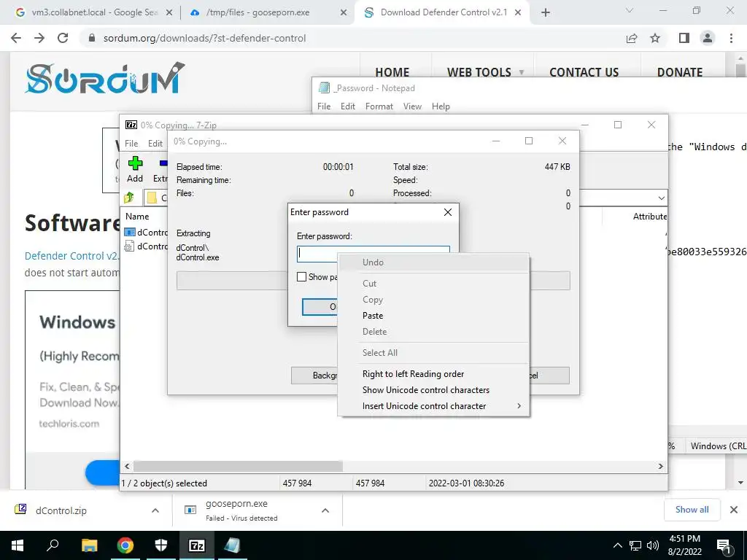
Task: Click the 7-Zip up-folder arrow icon
Action: click(129, 198)
